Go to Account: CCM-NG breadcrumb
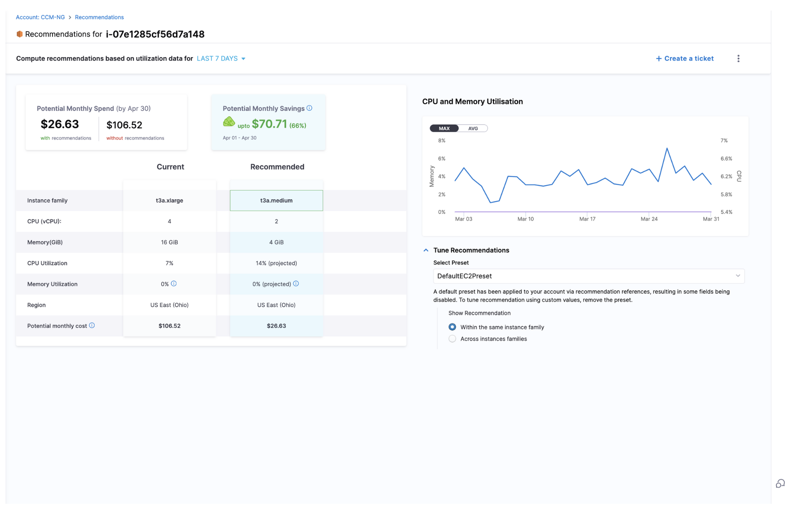Screen dimensions: 812x514 coord(40,17)
